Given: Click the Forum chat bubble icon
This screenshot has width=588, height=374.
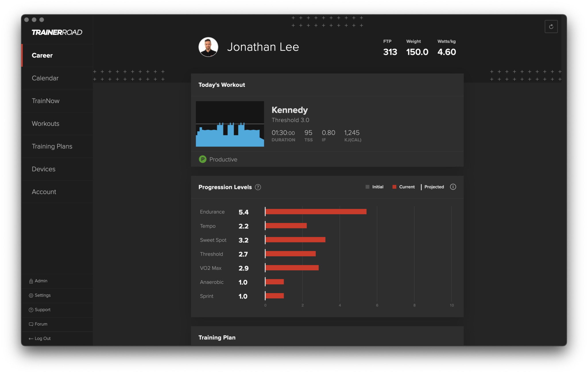Looking at the screenshot, I should click(31, 324).
